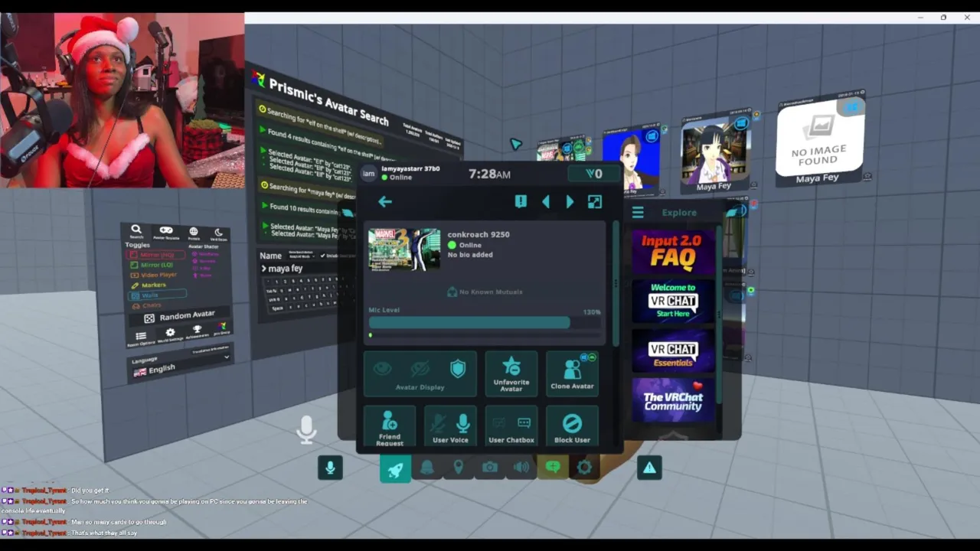Open the V 0 credits balance button
Screen dimensions: 980x551
pos(594,174)
